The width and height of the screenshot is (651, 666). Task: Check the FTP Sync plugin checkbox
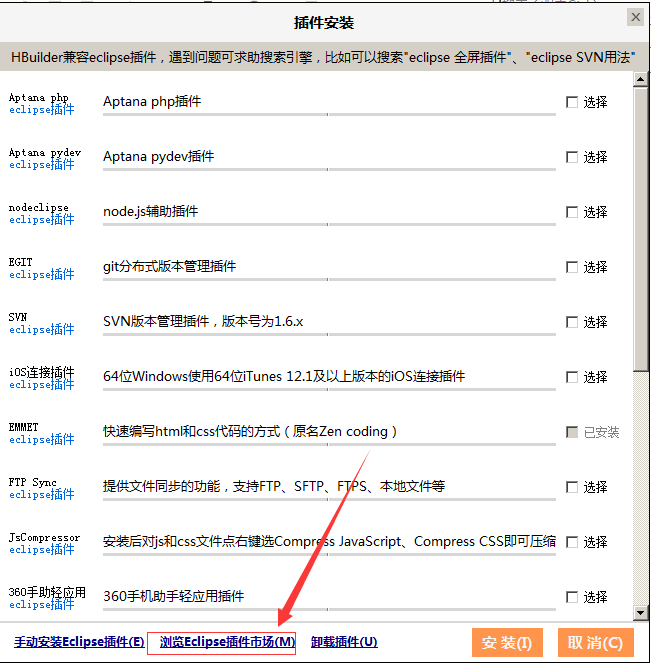572,487
